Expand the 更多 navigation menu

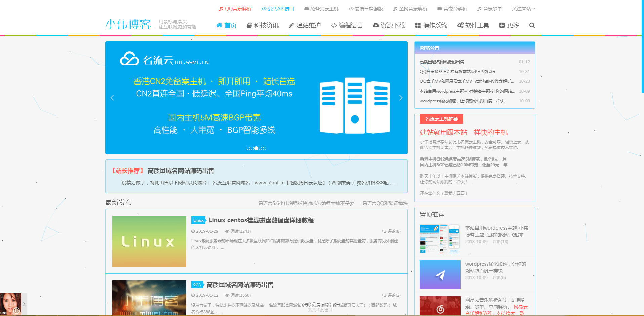[509, 25]
